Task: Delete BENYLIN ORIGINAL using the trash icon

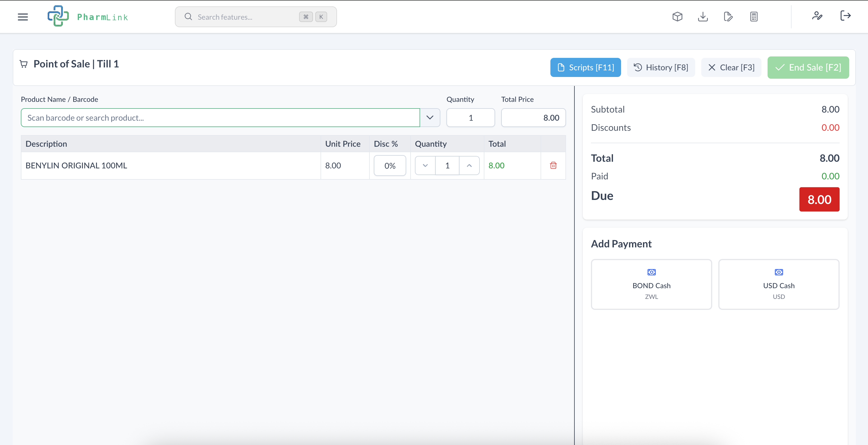Action: pyautogui.click(x=553, y=165)
